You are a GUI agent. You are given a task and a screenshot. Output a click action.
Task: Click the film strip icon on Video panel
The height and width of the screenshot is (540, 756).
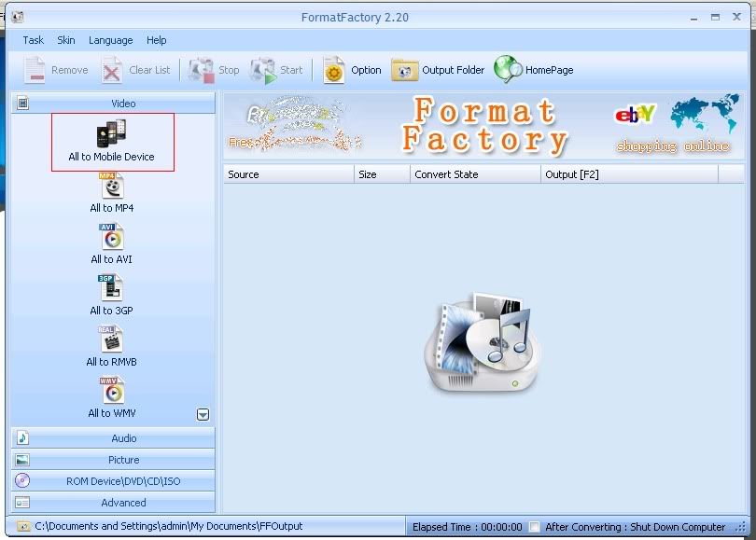pyautogui.click(x=22, y=104)
